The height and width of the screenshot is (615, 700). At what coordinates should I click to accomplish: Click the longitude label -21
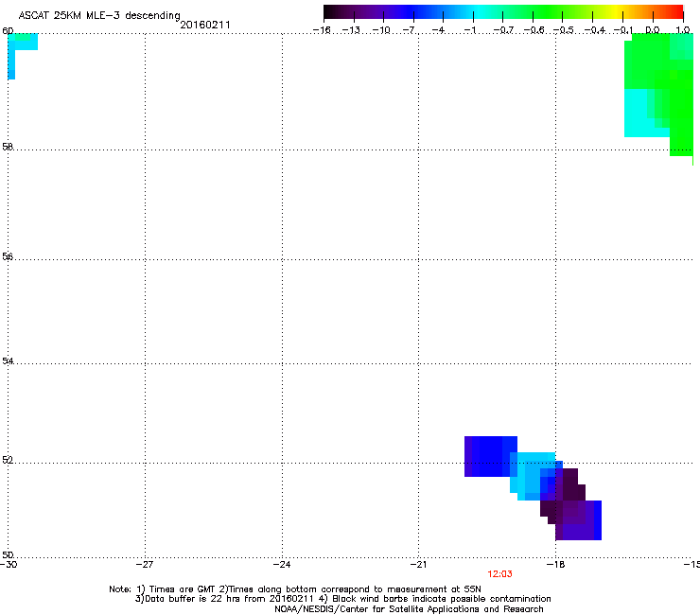(x=418, y=565)
